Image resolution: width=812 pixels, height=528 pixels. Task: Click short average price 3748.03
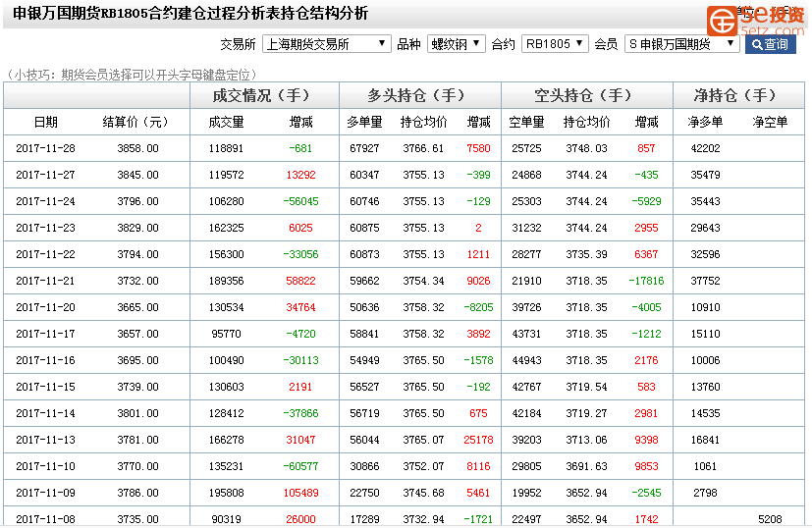coord(586,148)
